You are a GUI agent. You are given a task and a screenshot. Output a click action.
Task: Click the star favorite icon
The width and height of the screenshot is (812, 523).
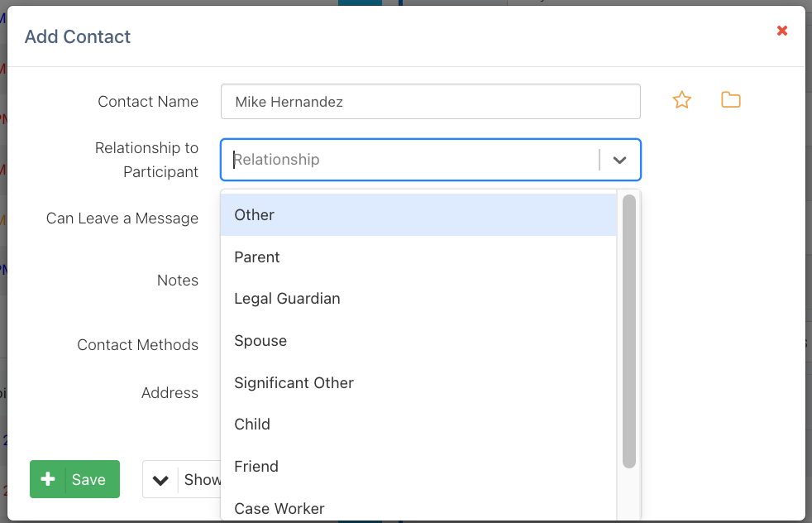pyautogui.click(x=681, y=101)
